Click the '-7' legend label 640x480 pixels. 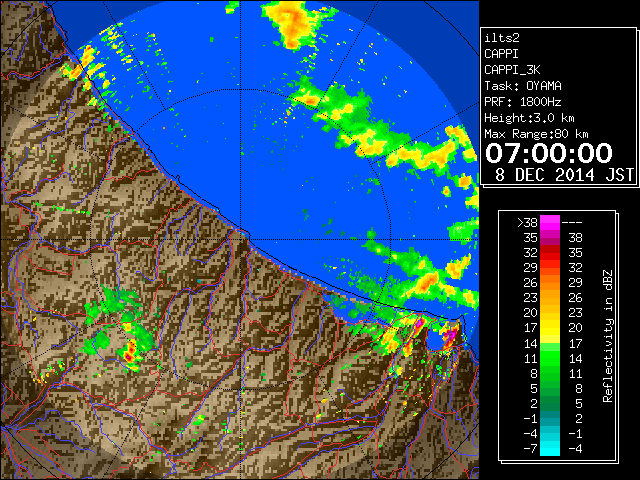[530, 449]
